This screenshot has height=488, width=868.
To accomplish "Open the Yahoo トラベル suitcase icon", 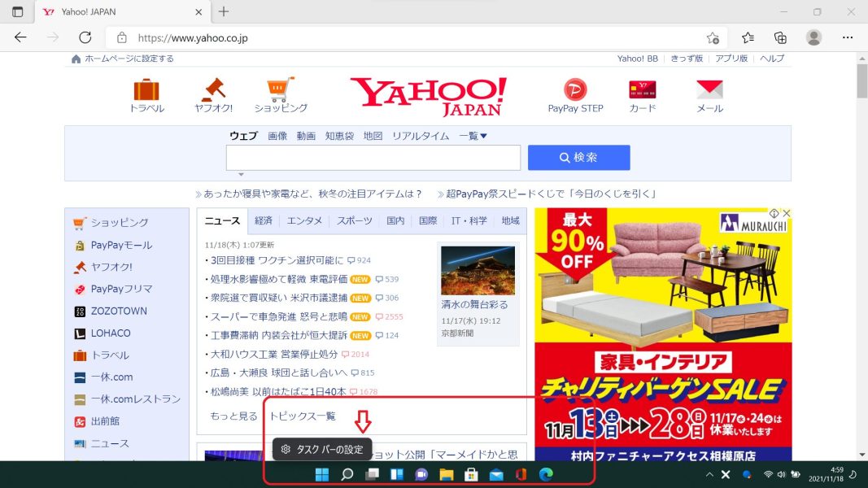I will 146,89.
